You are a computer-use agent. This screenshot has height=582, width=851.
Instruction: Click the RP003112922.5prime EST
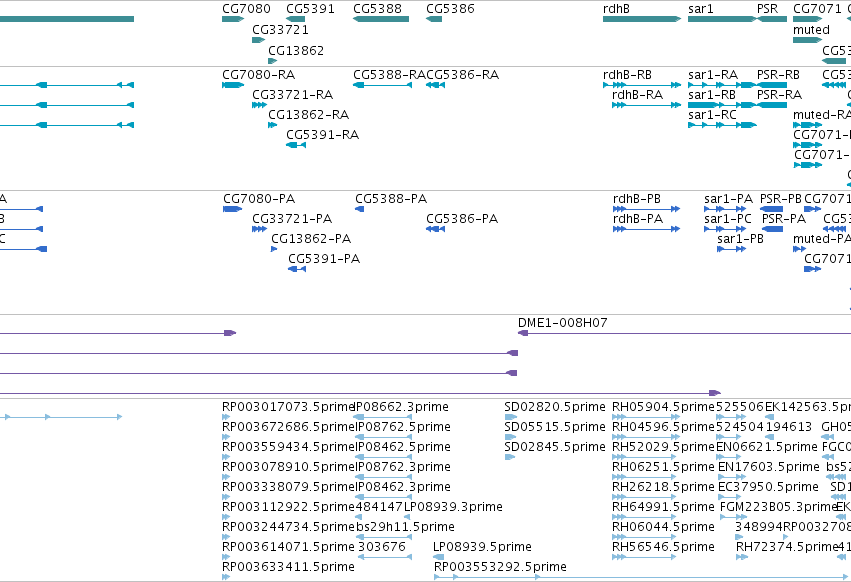(226, 517)
